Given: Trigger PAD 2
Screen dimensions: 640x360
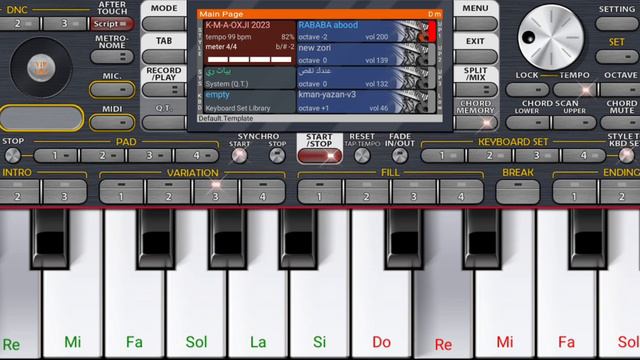Looking at the screenshot, I should tap(103, 156).
